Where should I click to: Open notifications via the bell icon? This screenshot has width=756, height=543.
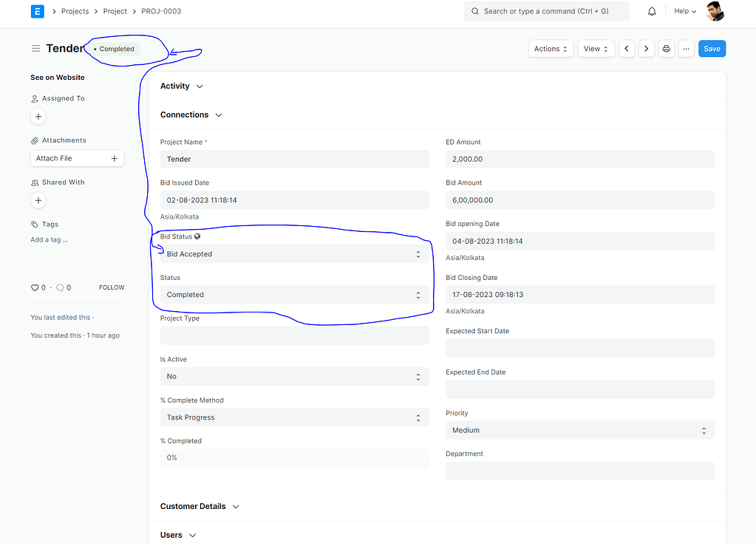coord(653,11)
